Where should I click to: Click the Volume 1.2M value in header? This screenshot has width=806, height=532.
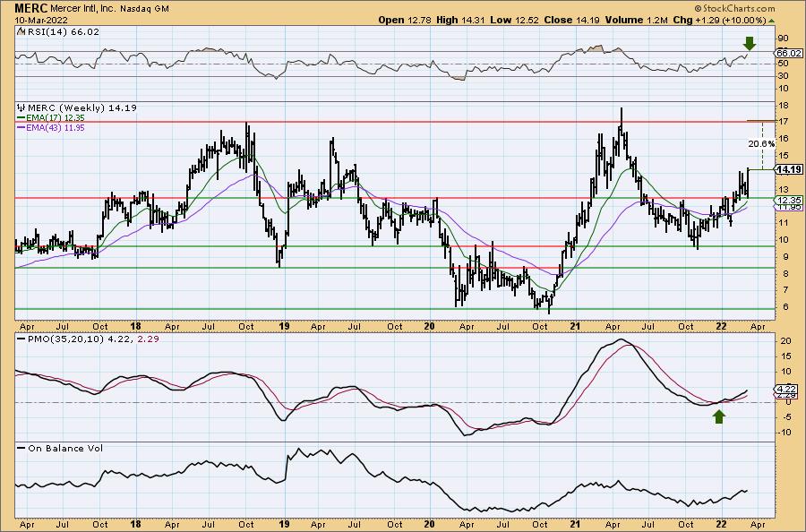[637, 20]
